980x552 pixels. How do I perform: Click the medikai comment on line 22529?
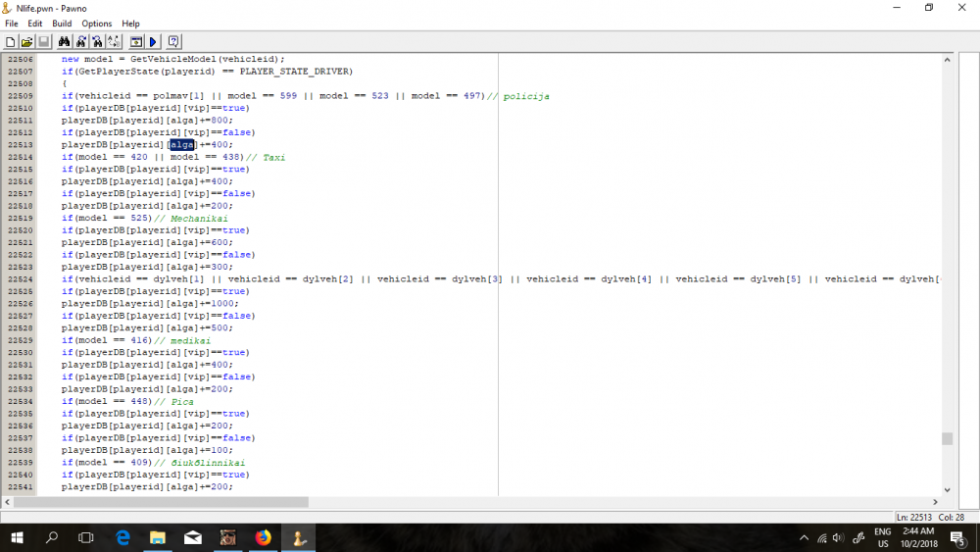point(191,340)
